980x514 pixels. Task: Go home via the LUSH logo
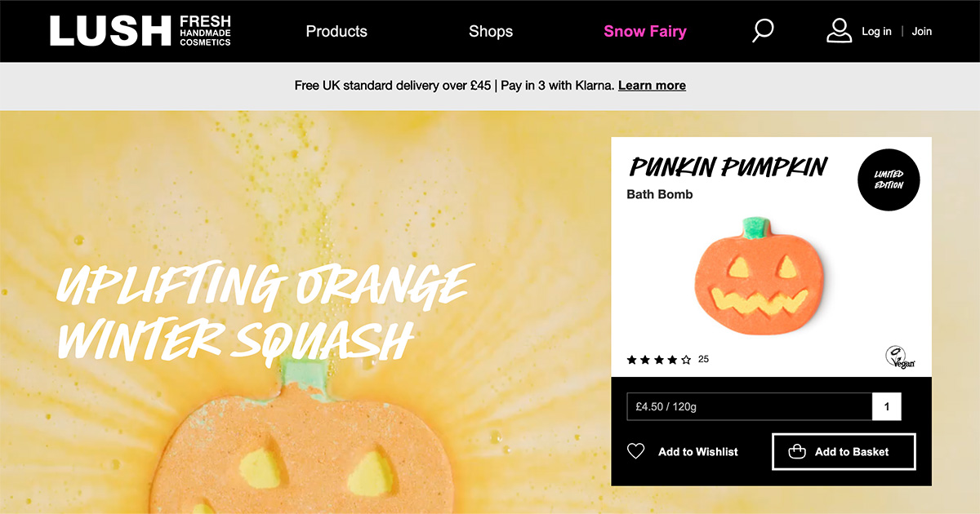tap(140, 31)
